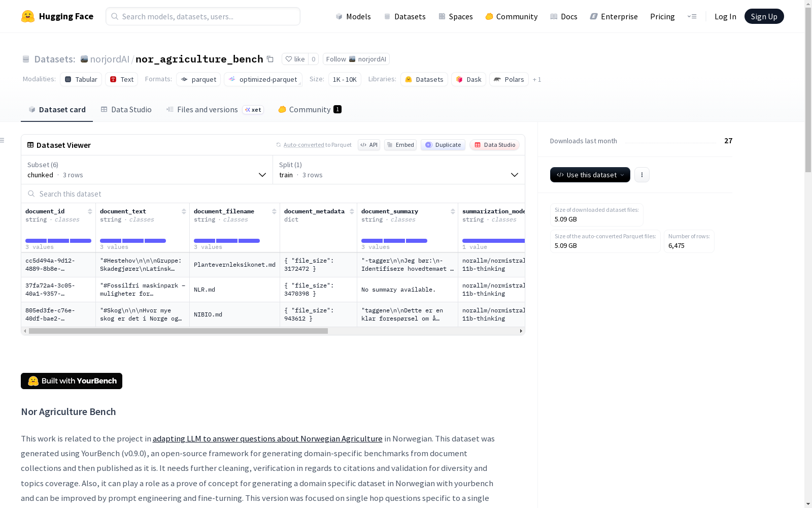Click the NIBIO.md filename cell
This screenshot has height=508, width=812.
coord(234,314)
